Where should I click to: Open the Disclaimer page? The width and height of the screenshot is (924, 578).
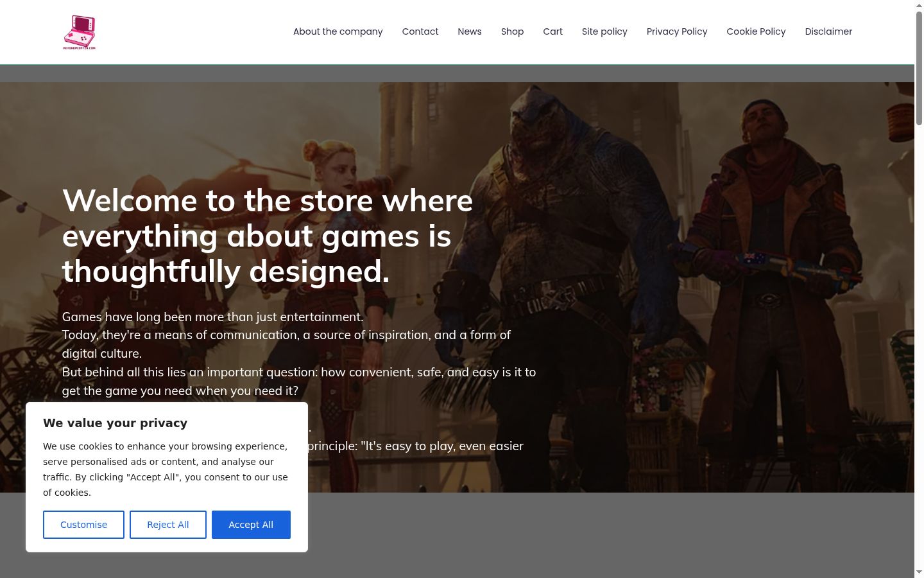828,31
